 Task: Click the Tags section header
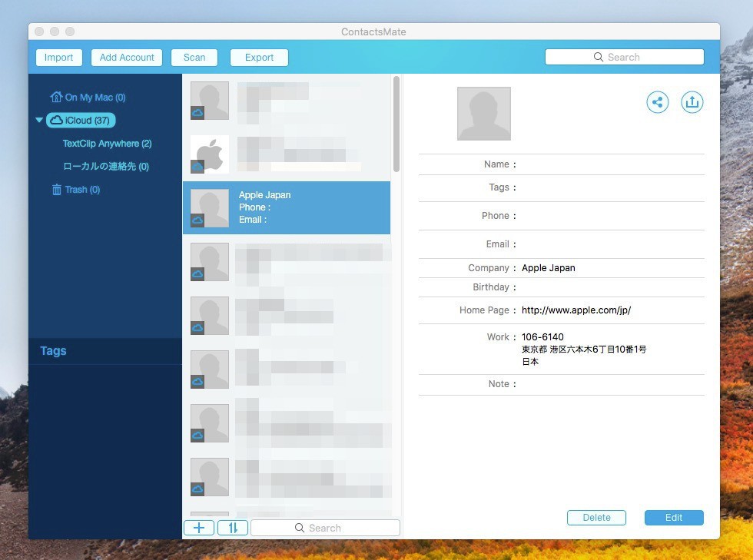(53, 350)
